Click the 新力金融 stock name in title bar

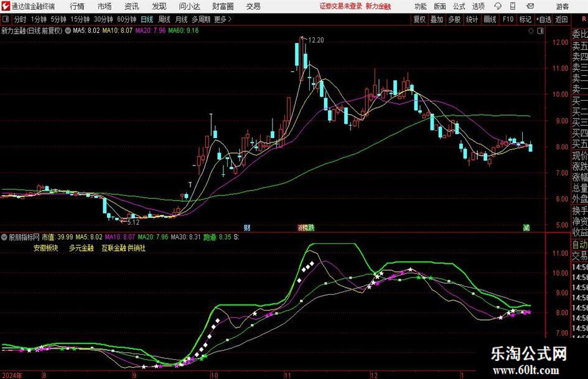[378, 6]
